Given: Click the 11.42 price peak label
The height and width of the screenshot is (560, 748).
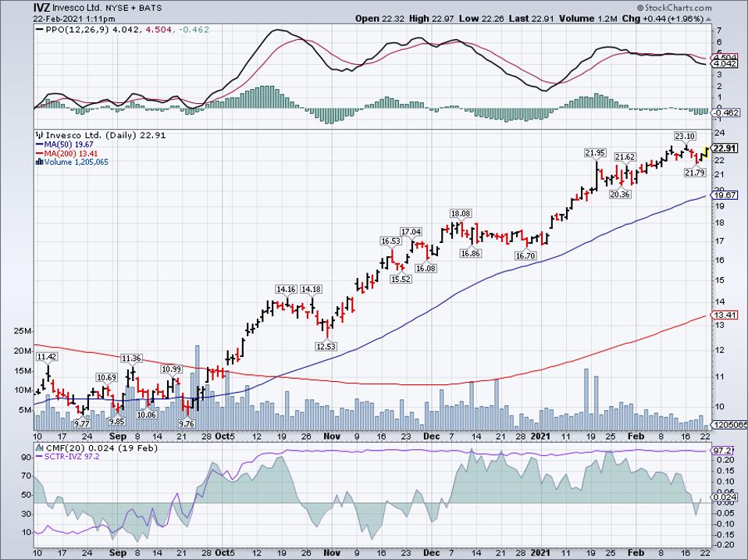Looking at the screenshot, I should click(47, 356).
